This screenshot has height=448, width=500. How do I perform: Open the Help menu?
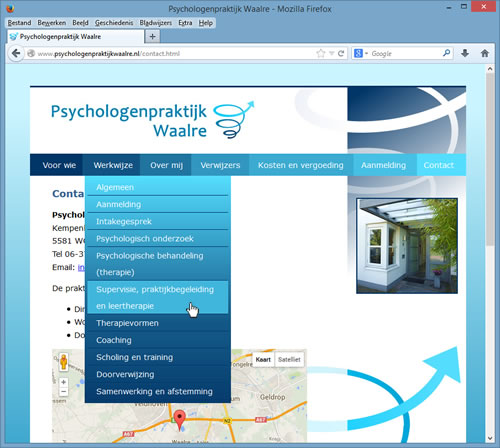click(x=206, y=23)
